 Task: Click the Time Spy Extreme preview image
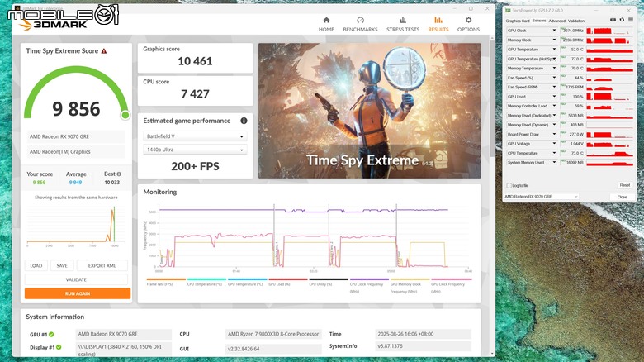click(x=369, y=111)
